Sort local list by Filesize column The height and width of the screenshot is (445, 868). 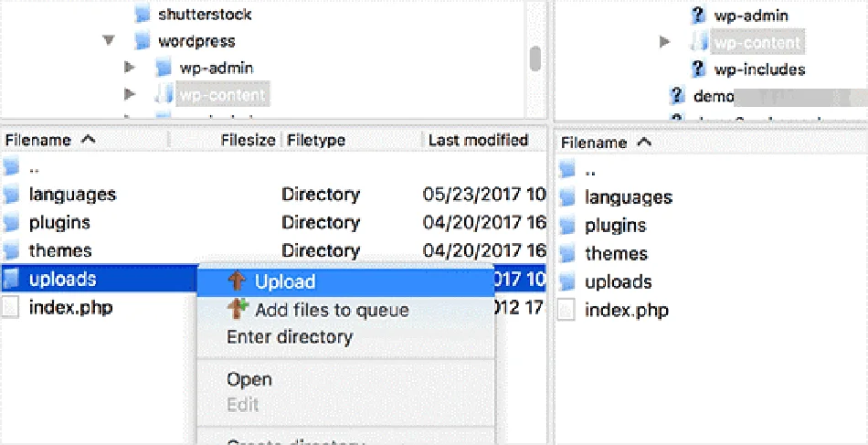[248, 140]
